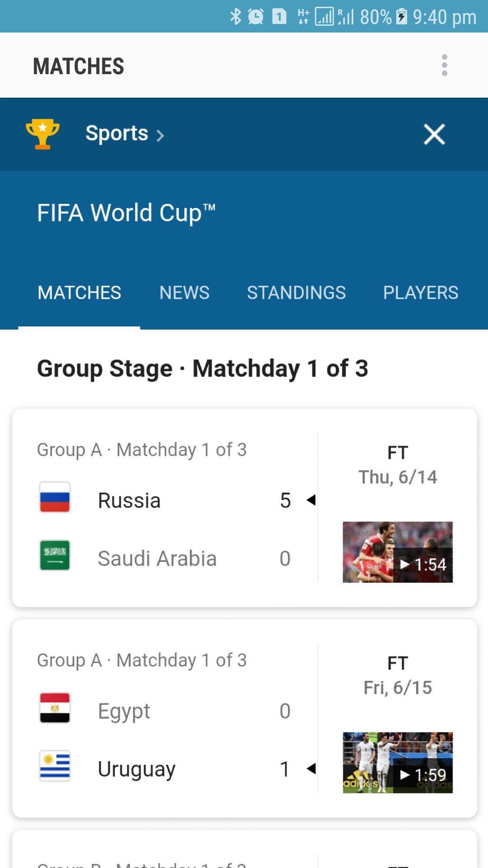Tap the alarm clock status icon

(x=256, y=17)
